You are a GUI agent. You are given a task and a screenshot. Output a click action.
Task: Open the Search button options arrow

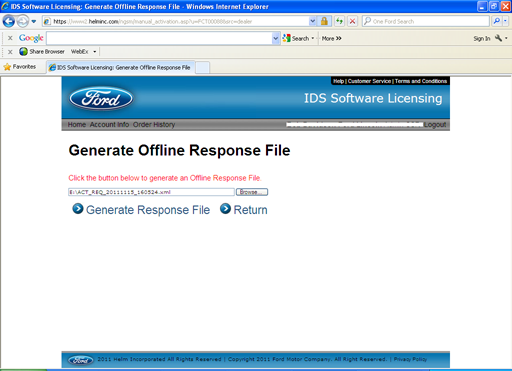[x=313, y=38]
